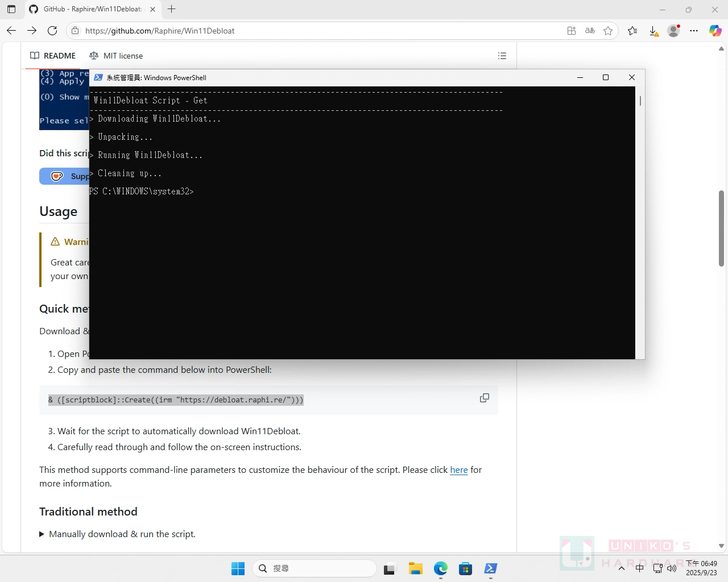This screenshot has width=728, height=582.
Task: Click the browser forward arrow
Action: tap(32, 31)
